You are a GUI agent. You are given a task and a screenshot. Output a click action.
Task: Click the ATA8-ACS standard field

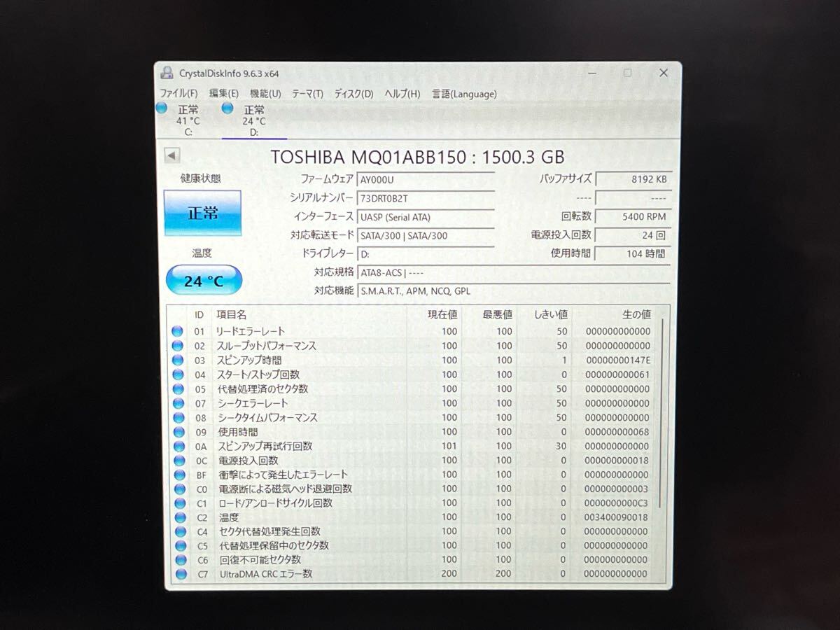click(513, 273)
